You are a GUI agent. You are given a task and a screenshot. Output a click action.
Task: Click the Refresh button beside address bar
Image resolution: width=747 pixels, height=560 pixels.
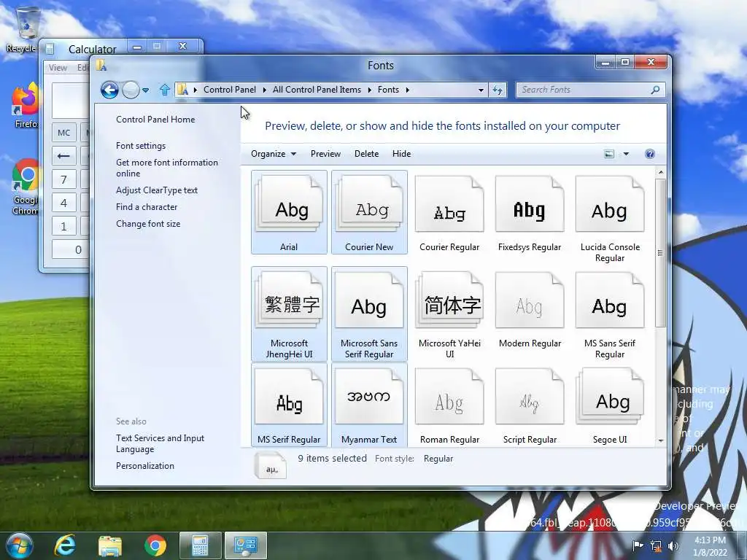click(498, 90)
